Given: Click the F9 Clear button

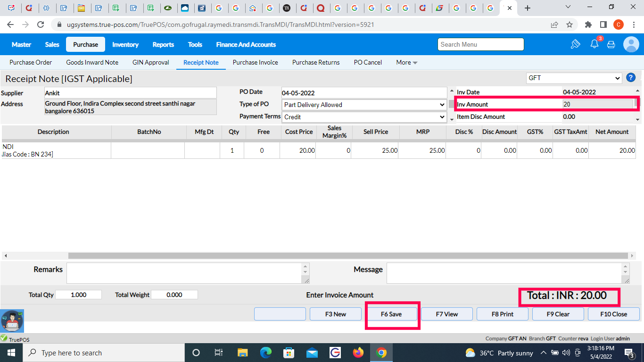Looking at the screenshot, I should pos(558,314).
